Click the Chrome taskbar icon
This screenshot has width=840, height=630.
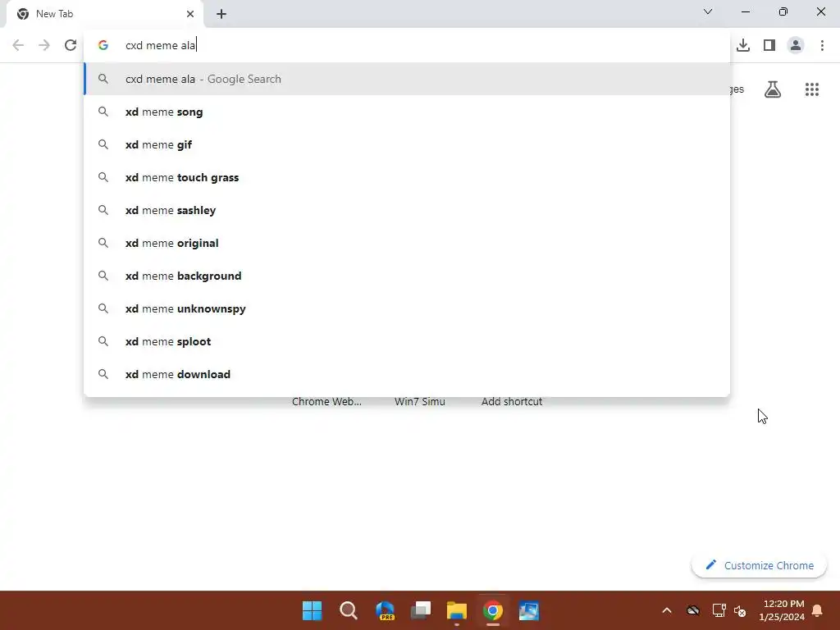click(493, 610)
